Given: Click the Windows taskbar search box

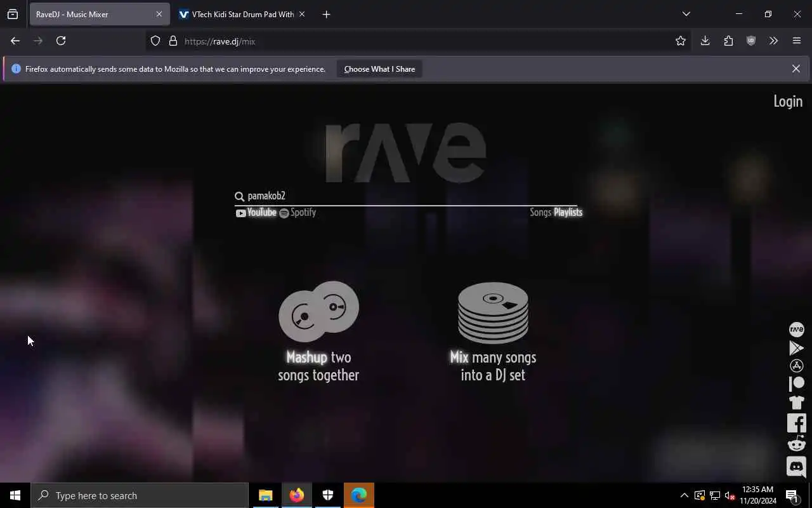Looking at the screenshot, I should pos(140,495).
